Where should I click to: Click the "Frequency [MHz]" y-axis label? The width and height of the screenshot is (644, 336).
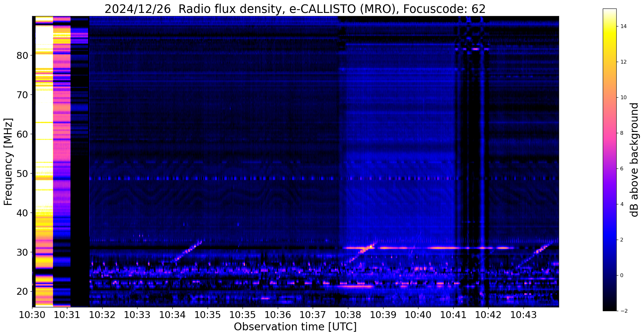(8, 162)
